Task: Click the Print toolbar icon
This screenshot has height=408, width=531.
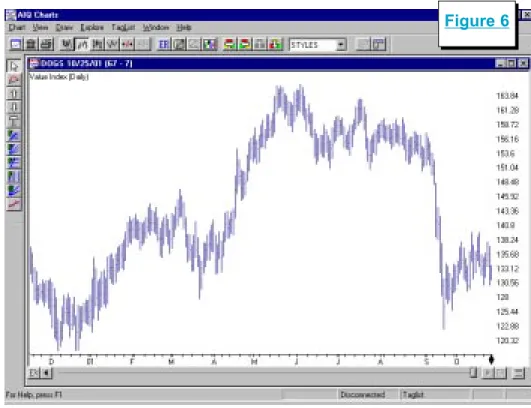Action: [x=46, y=44]
